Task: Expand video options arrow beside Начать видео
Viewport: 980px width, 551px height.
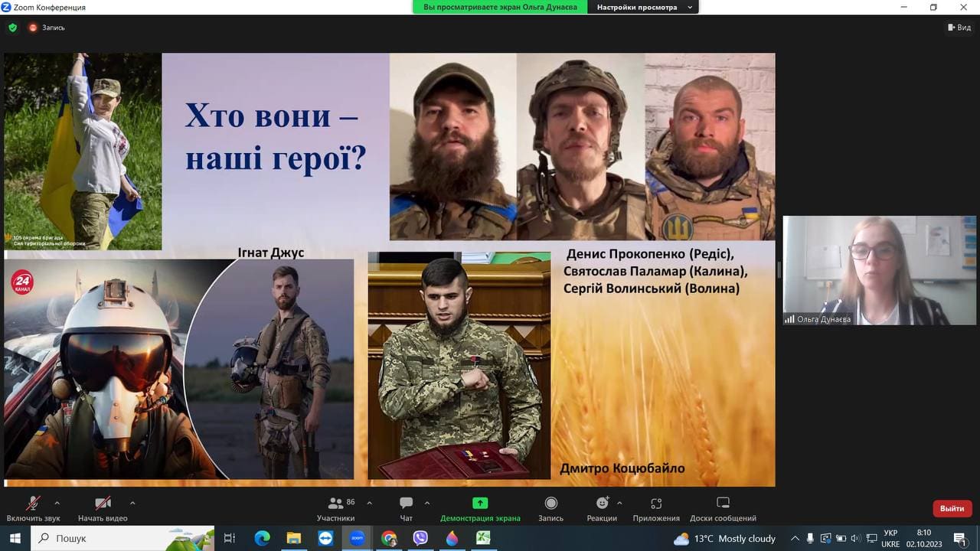Action: tap(132, 503)
